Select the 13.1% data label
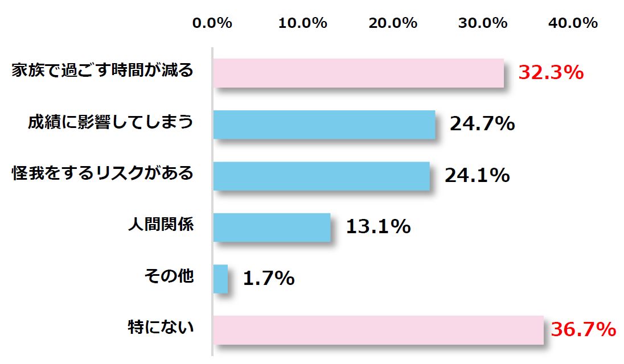The width and height of the screenshot is (624, 364). click(x=378, y=226)
